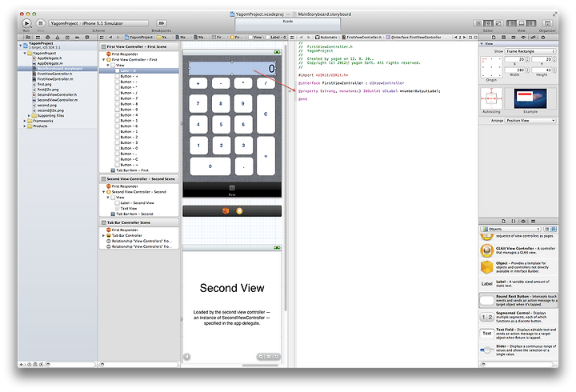Open the scheme selector YagomProject iPhone 5.1 Simulator
The height and width of the screenshot is (392, 576).
click(x=98, y=23)
